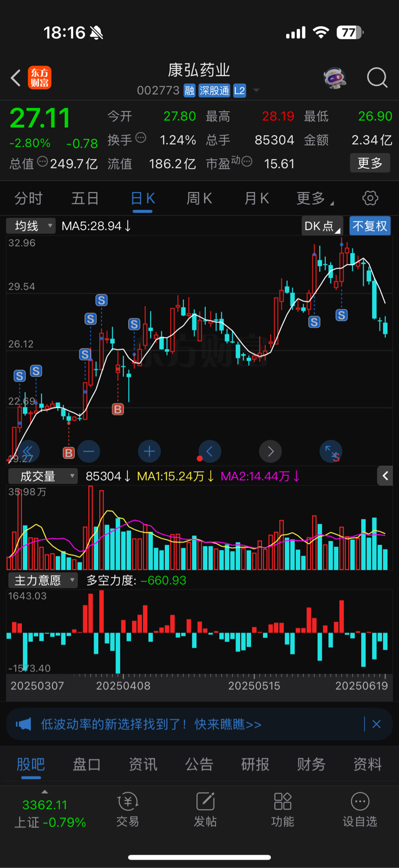Switch to 五日 chart tab
The width and height of the screenshot is (399, 868).
tap(85, 198)
